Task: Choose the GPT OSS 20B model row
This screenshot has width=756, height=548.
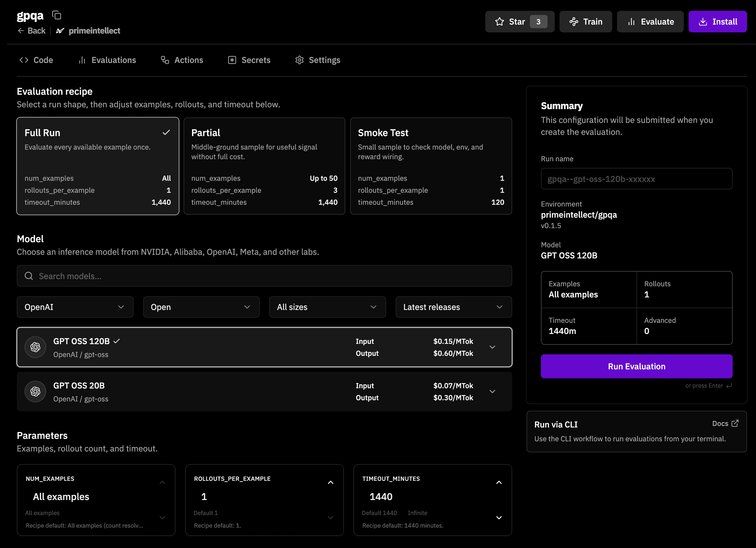Action: [x=264, y=392]
